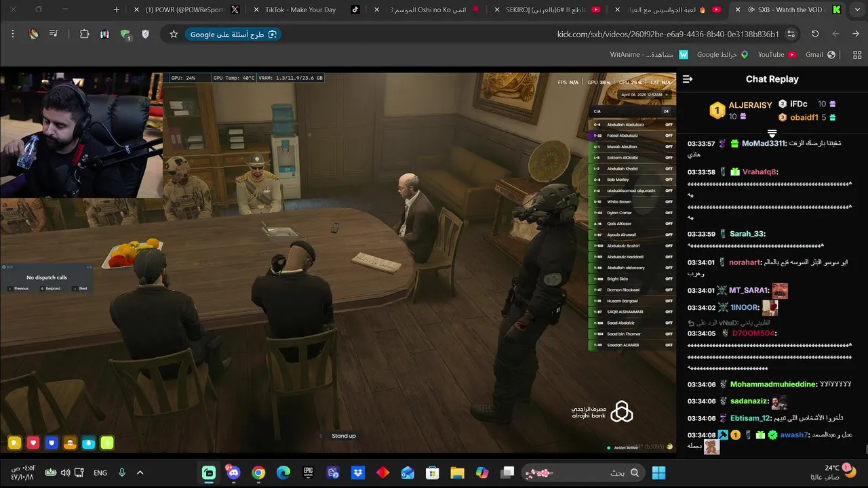Open the apps grid icon in bookmarks bar
Viewport: 868px width, 488px height.
[857, 55]
